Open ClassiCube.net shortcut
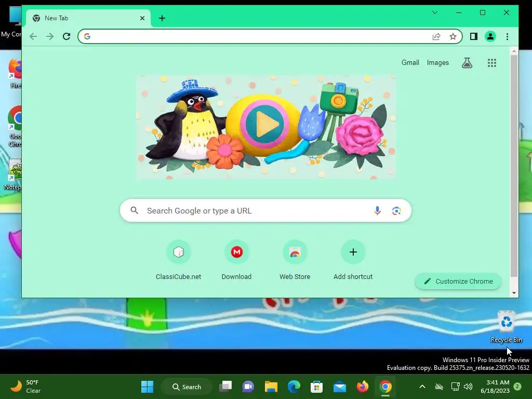 179,260
